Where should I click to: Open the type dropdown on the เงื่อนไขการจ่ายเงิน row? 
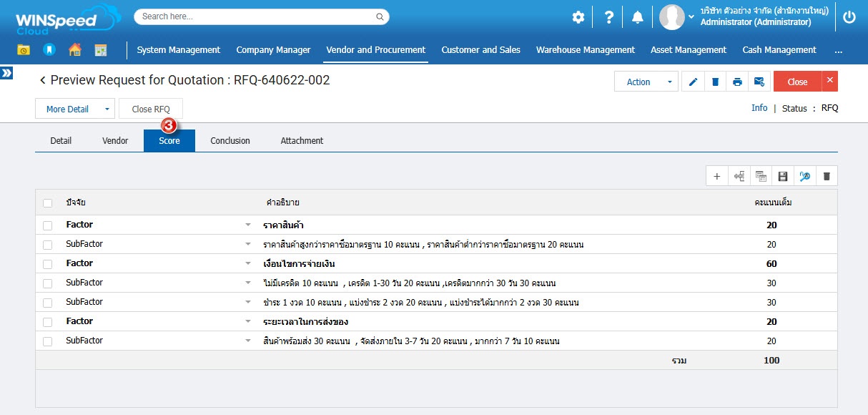[248, 264]
